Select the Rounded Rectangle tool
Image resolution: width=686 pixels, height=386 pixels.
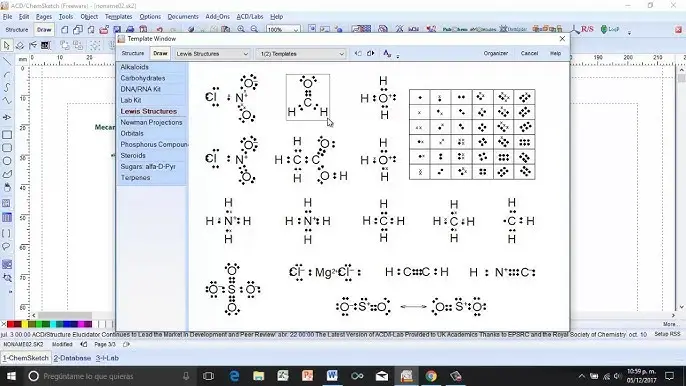pyautogui.click(x=7, y=148)
